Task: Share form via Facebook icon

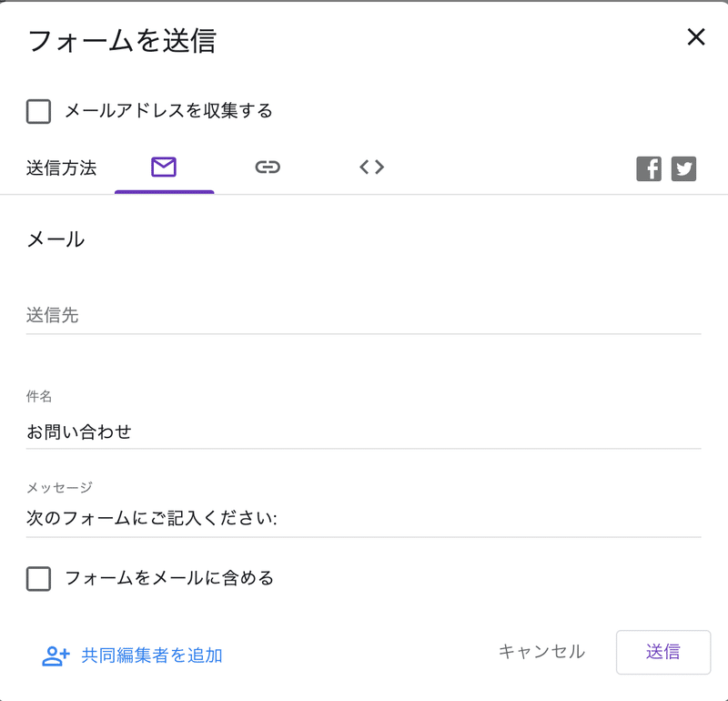Action: [x=649, y=168]
